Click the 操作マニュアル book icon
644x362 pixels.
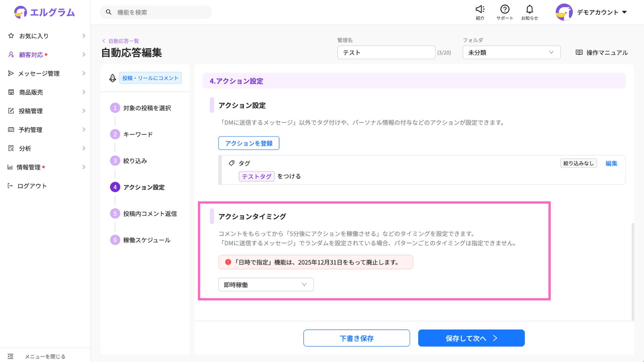click(x=579, y=53)
